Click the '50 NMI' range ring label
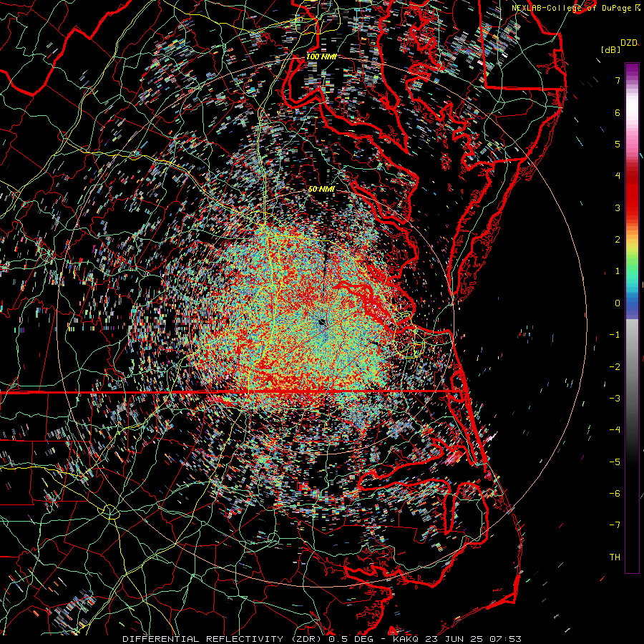644x644 pixels. tap(321, 190)
